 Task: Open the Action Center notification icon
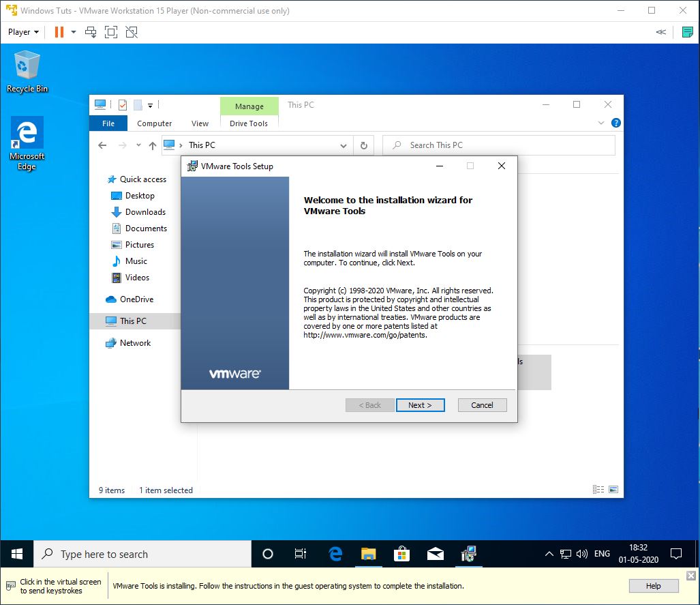[676, 554]
